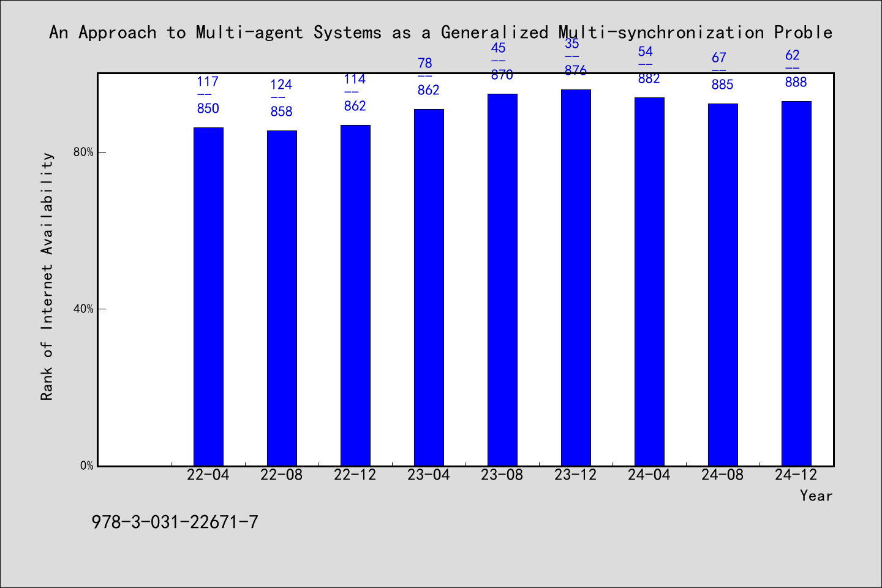Click the x-axis label 24-04
882x588 pixels.
tap(649, 475)
